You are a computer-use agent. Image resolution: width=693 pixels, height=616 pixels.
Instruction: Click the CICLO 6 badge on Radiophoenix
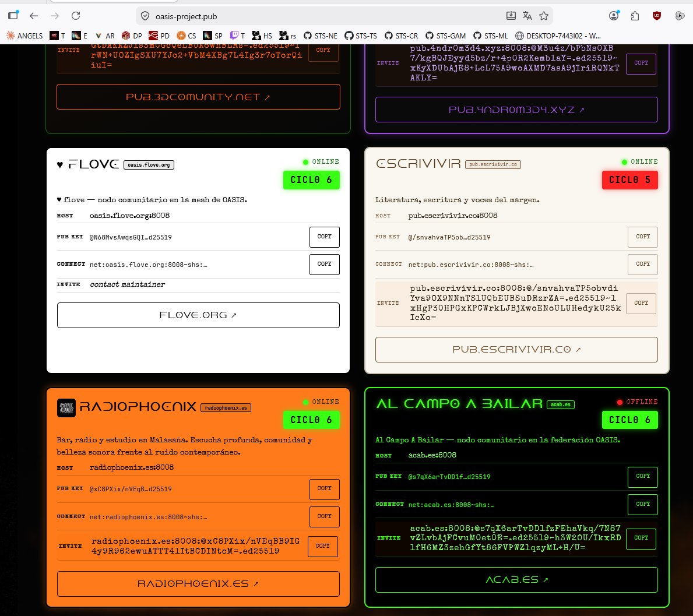[x=311, y=420]
